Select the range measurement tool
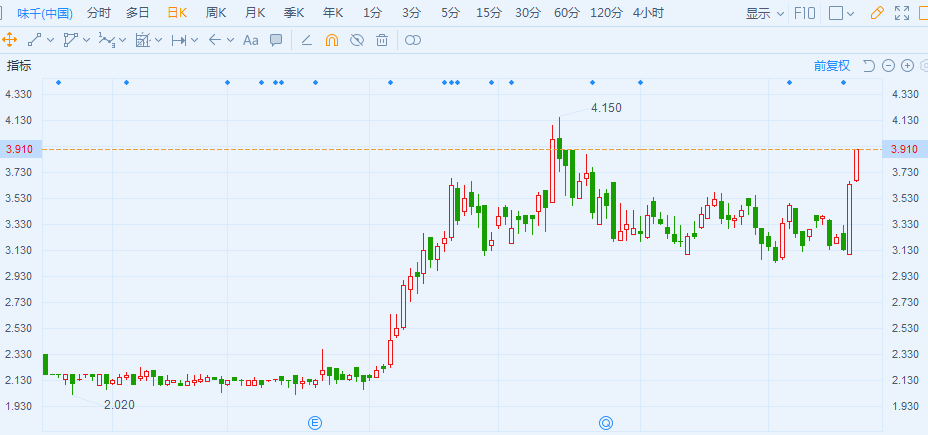Viewport: 928px width, 435px height. 179,40
